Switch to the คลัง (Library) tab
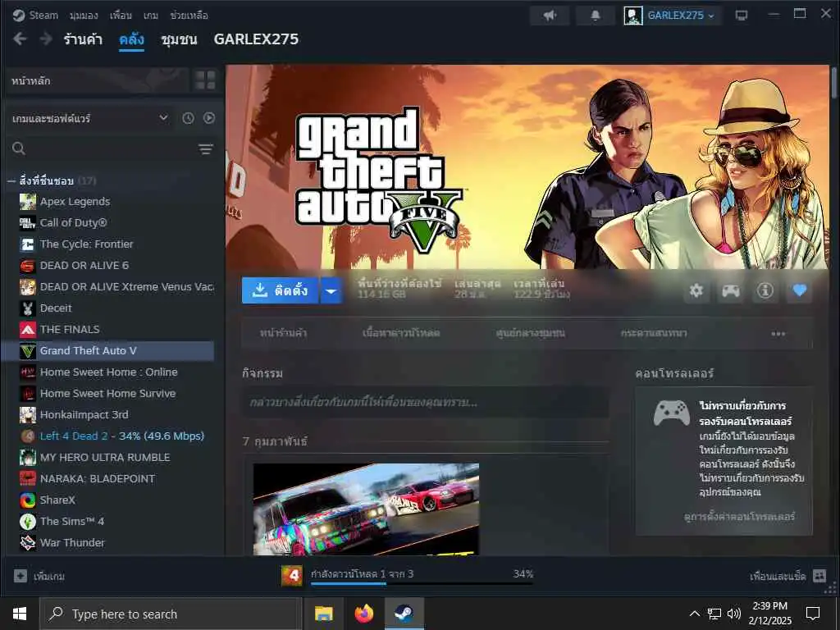The width and height of the screenshot is (840, 630). tap(132, 39)
